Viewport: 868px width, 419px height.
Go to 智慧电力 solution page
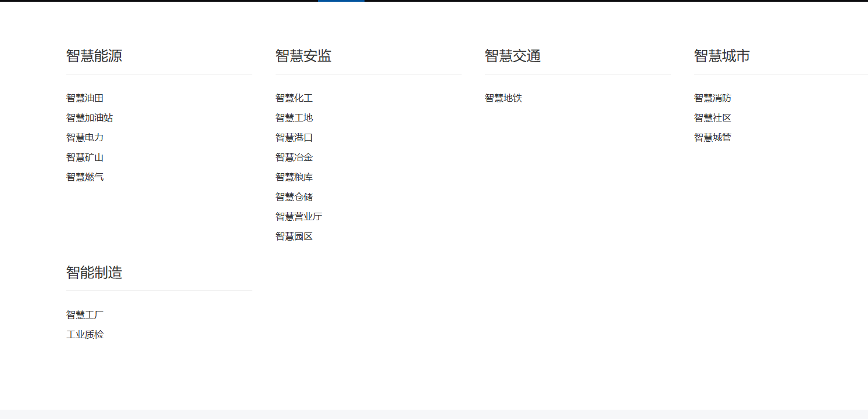(85, 138)
